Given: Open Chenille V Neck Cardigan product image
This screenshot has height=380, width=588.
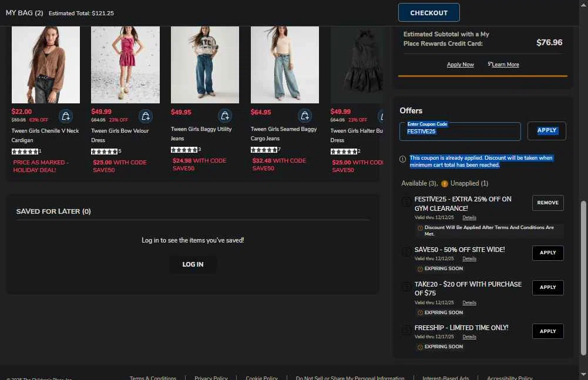Looking at the screenshot, I should [x=46, y=65].
